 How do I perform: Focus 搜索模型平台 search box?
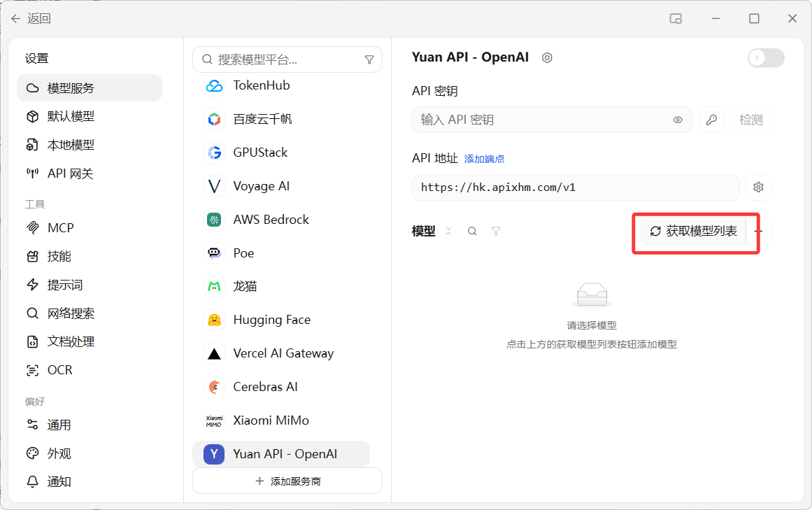point(287,60)
